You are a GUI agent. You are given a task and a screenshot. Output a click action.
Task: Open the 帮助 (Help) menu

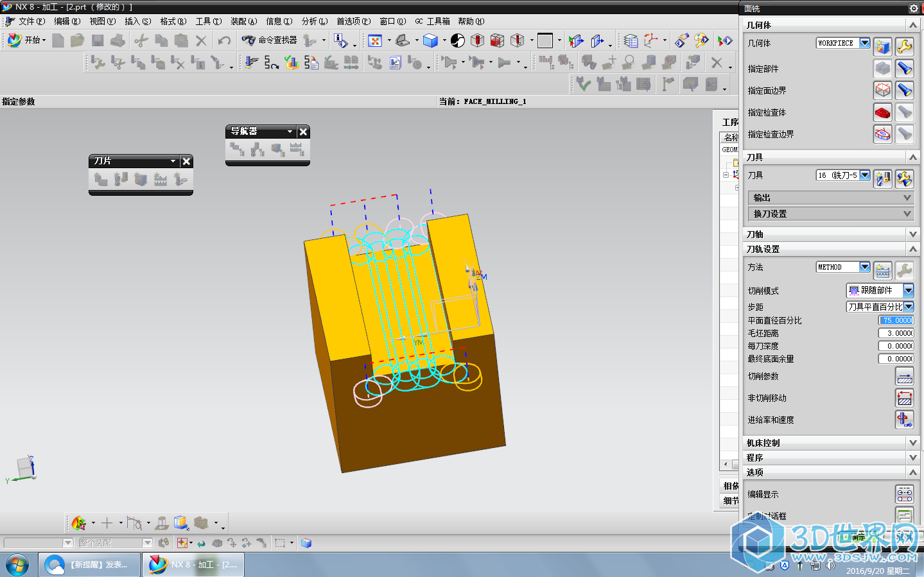pos(471,21)
